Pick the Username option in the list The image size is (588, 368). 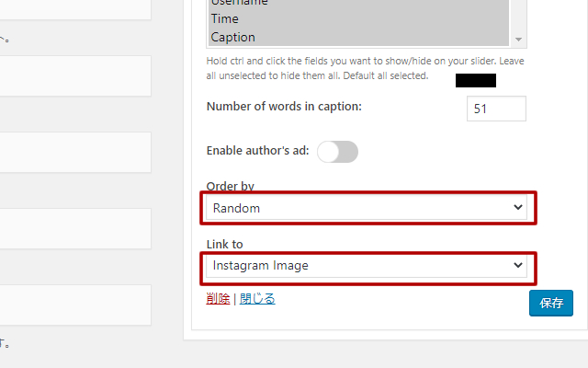[241, 3]
